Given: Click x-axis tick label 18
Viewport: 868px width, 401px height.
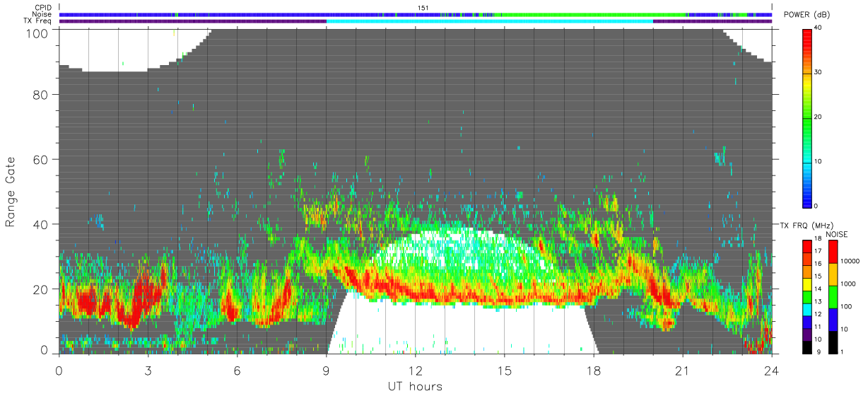Looking at the screenshot, I should pyautogui.click(x=594, y=371).
